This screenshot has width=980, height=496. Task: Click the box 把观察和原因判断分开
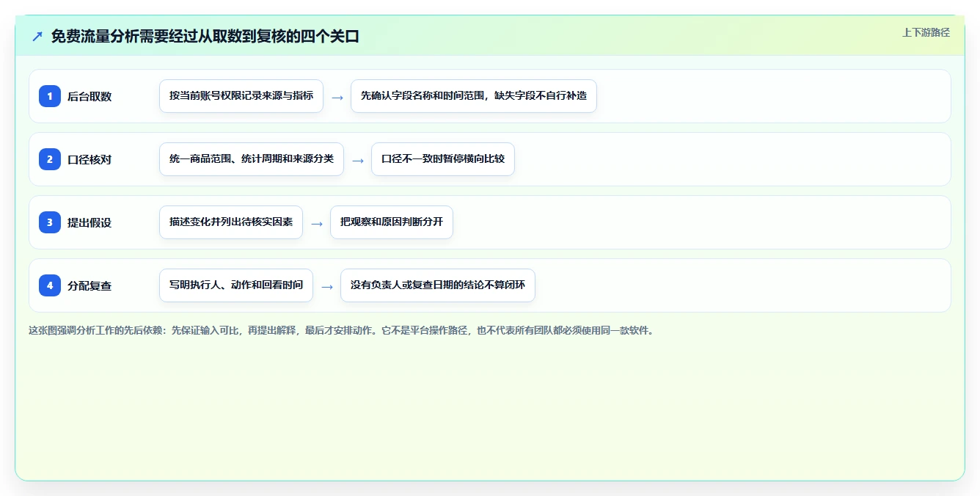point(392,222)
